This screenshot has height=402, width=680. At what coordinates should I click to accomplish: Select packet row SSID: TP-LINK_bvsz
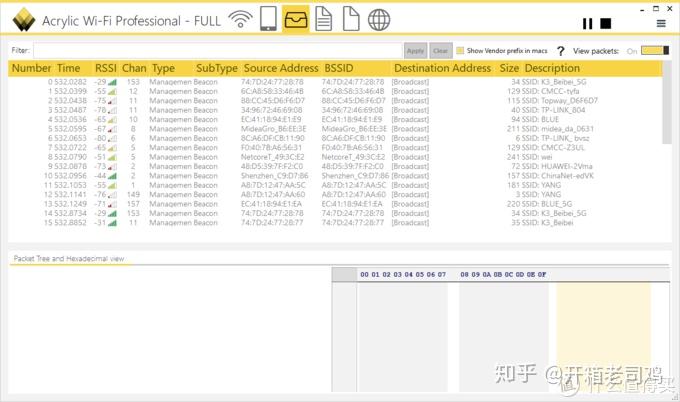coord(335,138)
